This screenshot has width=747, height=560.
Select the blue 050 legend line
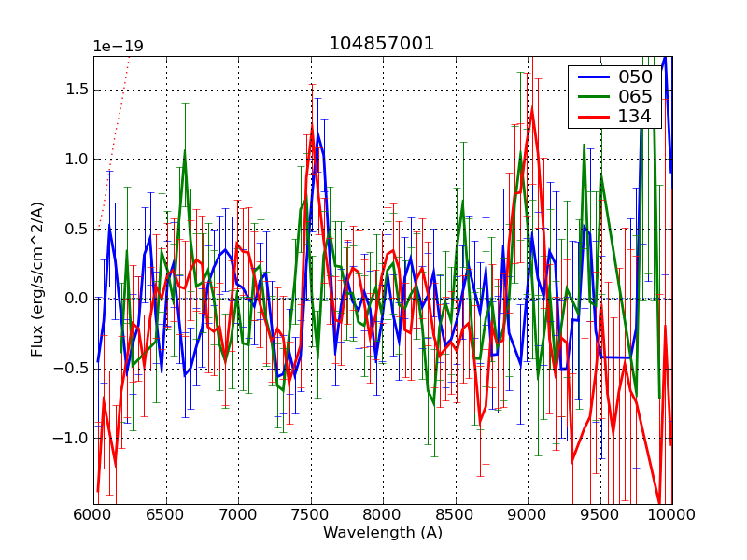[x=592, y=77]
